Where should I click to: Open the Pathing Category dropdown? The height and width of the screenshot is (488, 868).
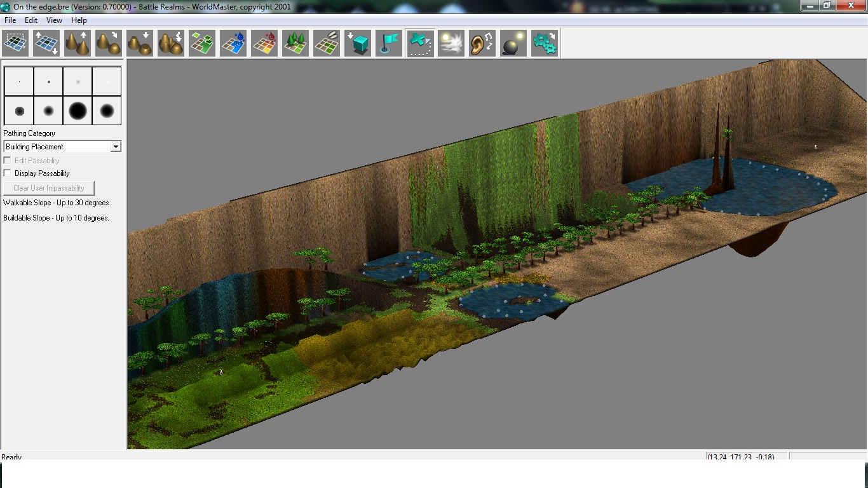tap(62, 147)
